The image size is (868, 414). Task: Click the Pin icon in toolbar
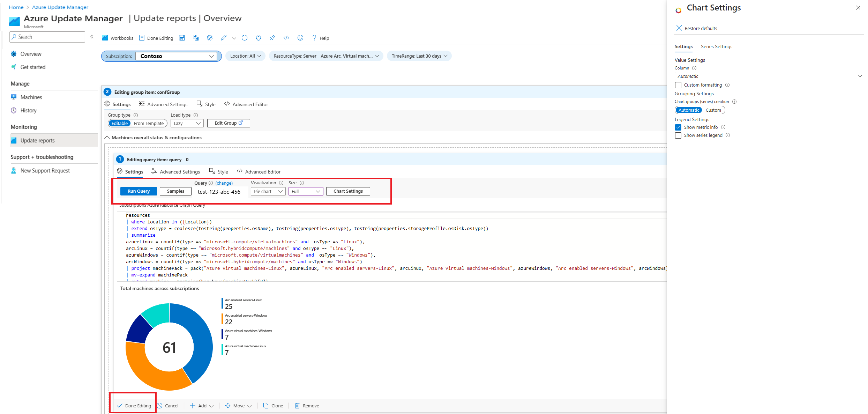[273, 38]
